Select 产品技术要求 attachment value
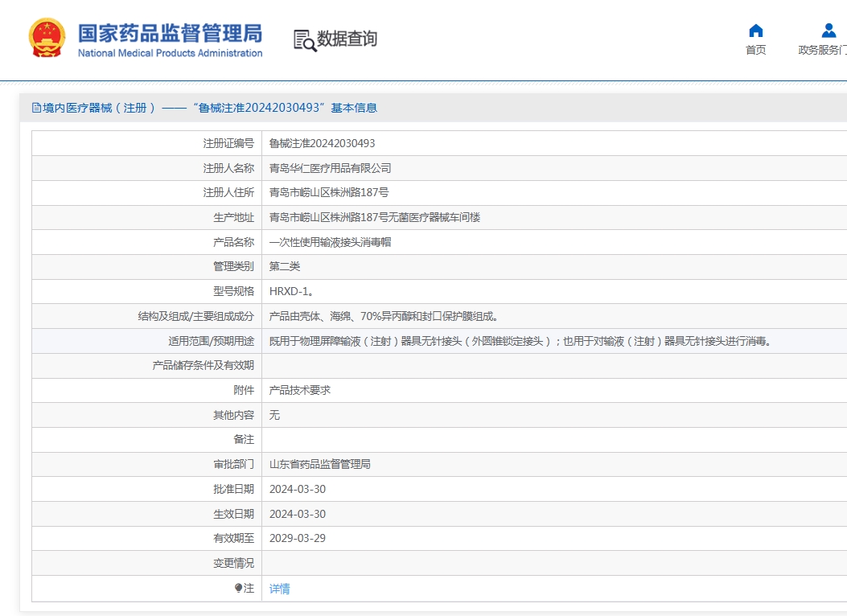Viewport: 847px width, 616px height. 300,390
